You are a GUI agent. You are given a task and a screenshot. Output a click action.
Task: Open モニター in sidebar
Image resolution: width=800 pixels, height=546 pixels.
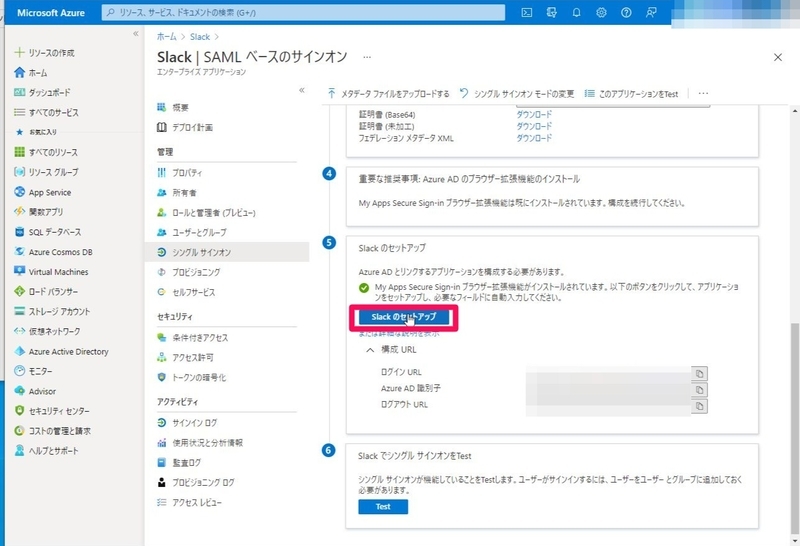click(33, 371)
